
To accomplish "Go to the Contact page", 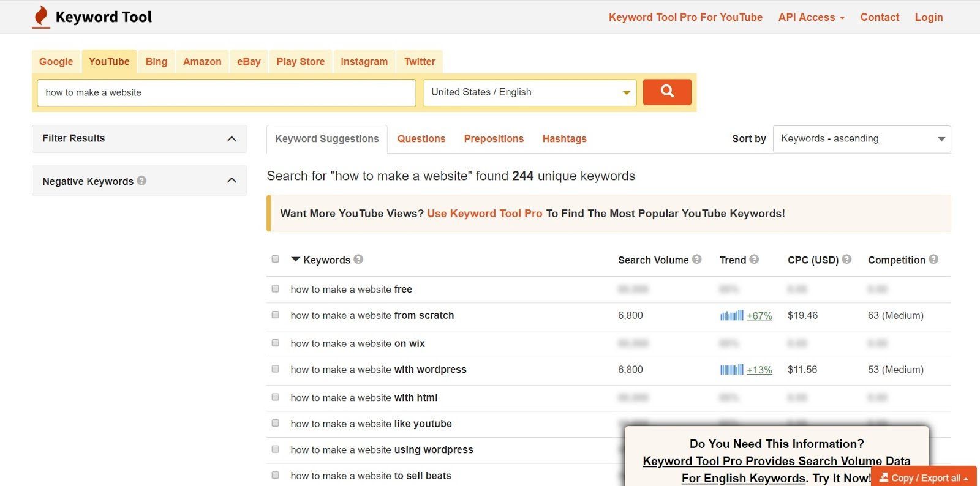I will 880,17.
